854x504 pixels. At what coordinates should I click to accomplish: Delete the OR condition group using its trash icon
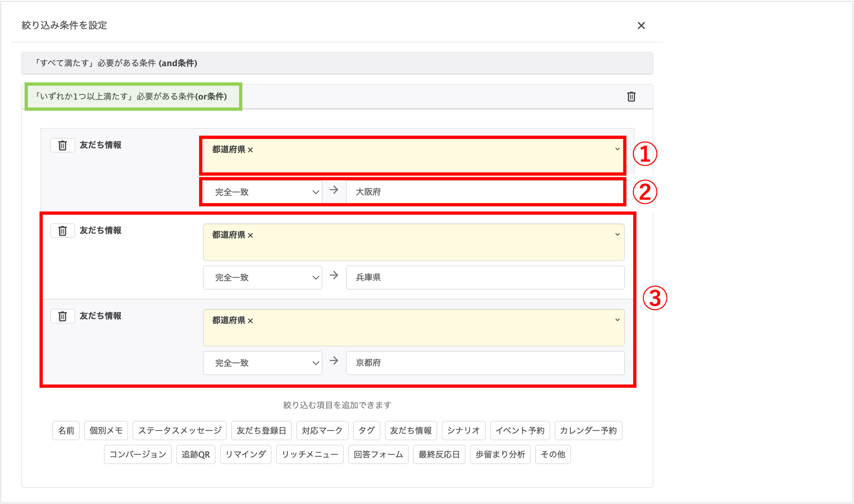(x=632, y=97)
